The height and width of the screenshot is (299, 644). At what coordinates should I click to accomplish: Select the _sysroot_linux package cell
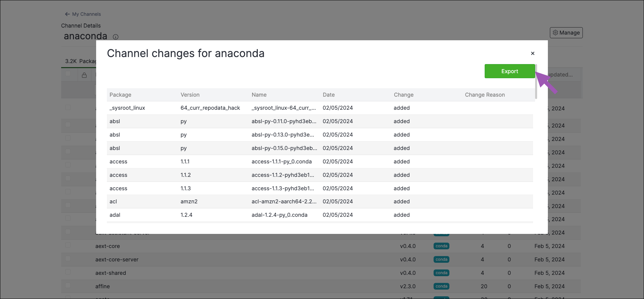[127, 108]
